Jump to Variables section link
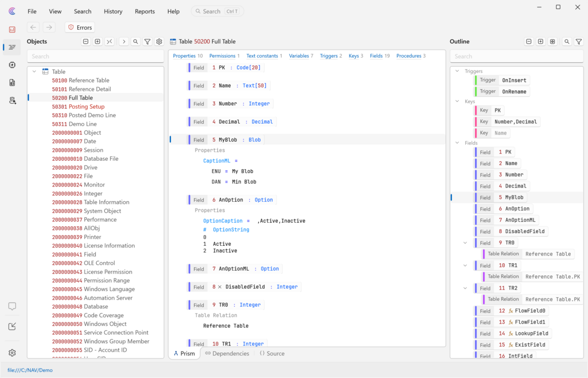588x378 pixels. point(301,56)
